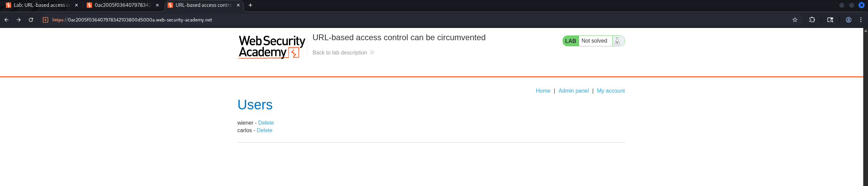The height and width of the screenshot is (186, 868).
Task: Open the Chrome three-dot menu
Action: click(x=861, y=20)
